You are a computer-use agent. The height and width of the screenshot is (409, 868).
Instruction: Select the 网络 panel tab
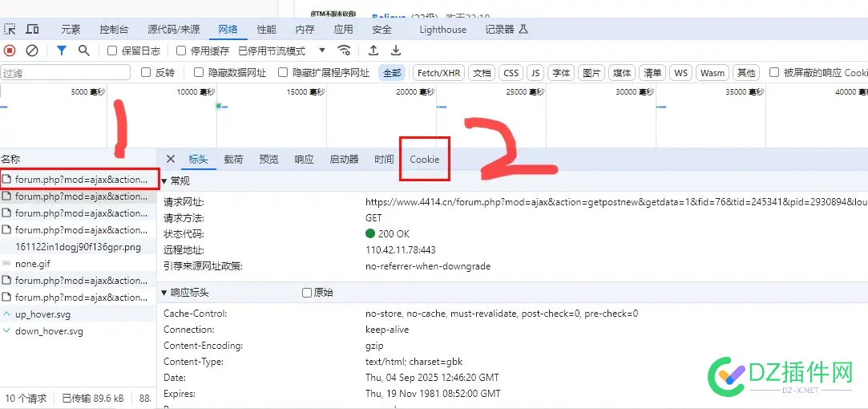click(228, 30)
